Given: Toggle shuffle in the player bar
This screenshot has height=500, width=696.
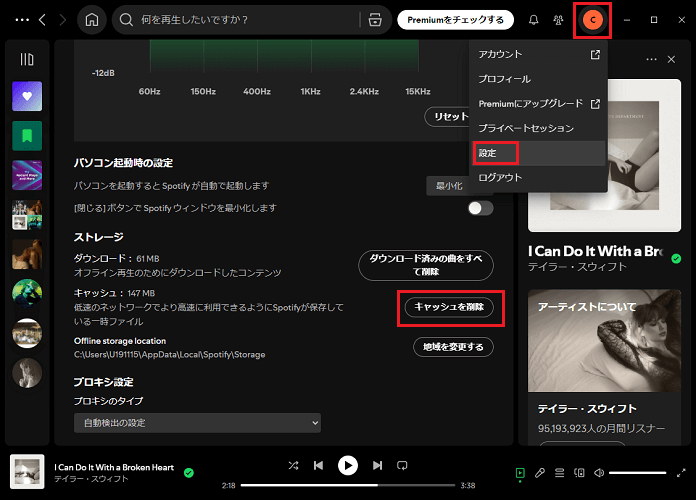Looking at the screenshot, I should tap(293, 465).
